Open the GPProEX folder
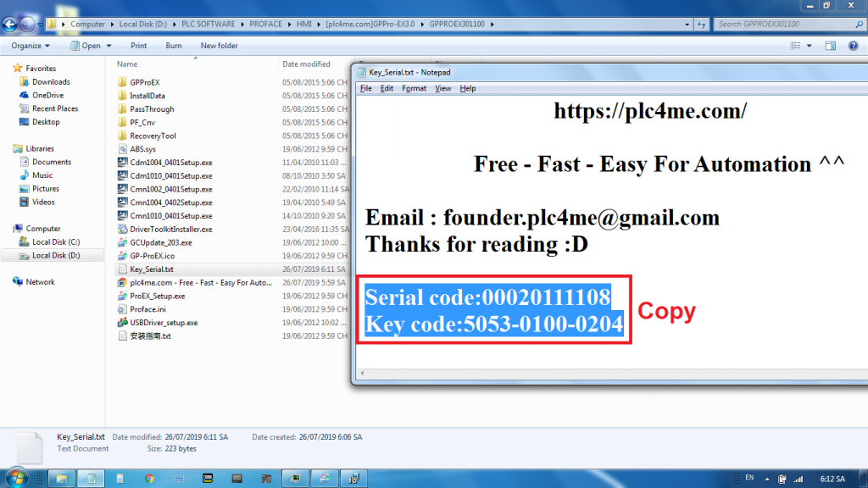The image size is (868, 488). [x=144, y=82]
